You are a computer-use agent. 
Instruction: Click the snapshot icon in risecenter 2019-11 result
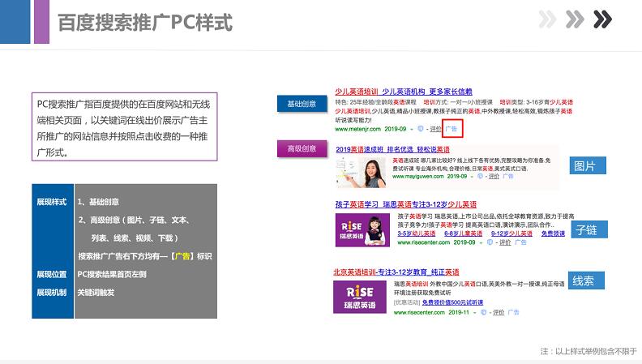(485, 311)
